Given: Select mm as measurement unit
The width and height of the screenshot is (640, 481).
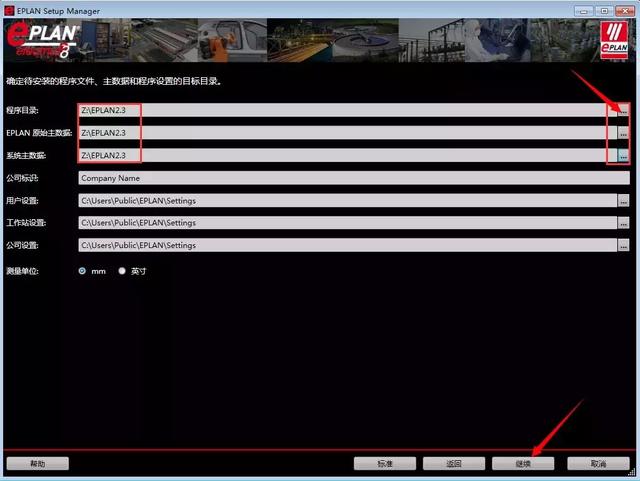Looking at the screenshot, I should (83, 271).
